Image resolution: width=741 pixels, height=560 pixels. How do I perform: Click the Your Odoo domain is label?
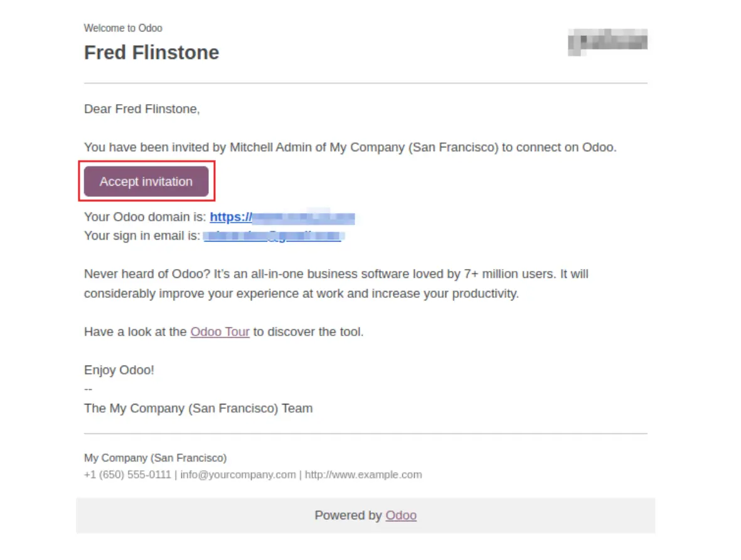pyautogui.click(x=145, y=217)
